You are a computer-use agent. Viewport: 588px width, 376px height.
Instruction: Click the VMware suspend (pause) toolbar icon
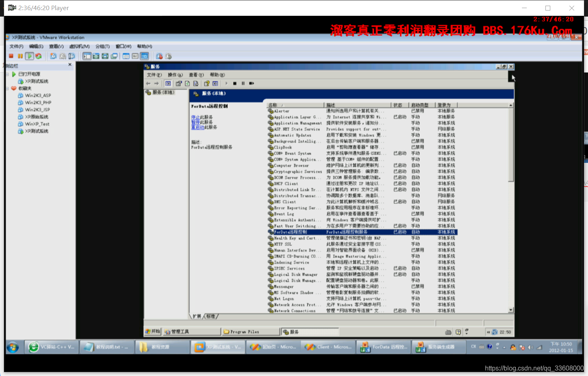pyautogui.click(x=20, y=56)
